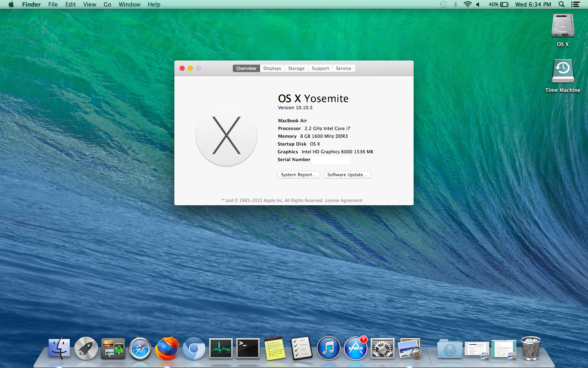The image size is (588, 368).
Task: Click the System Report... button
Action: [299, 175]
